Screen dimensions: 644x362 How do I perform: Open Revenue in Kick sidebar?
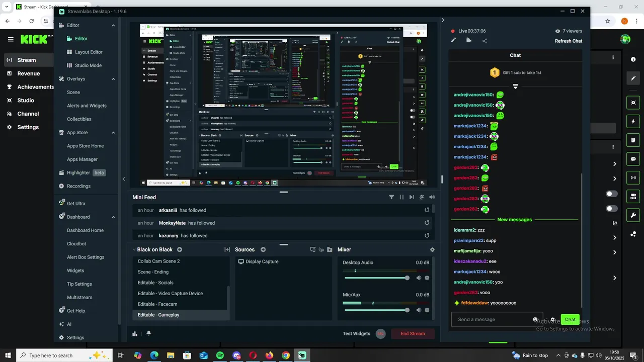tap(28, 73)
